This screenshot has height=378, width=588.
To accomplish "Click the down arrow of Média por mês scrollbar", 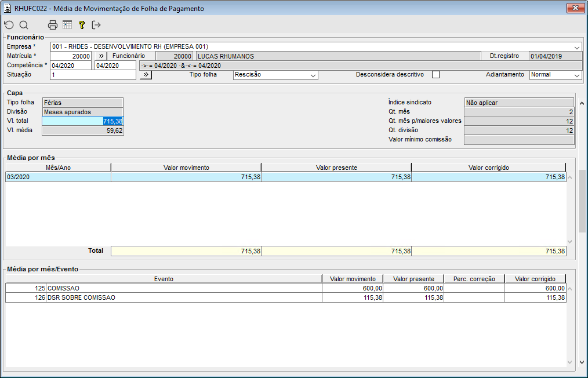I will click(570, 242).
